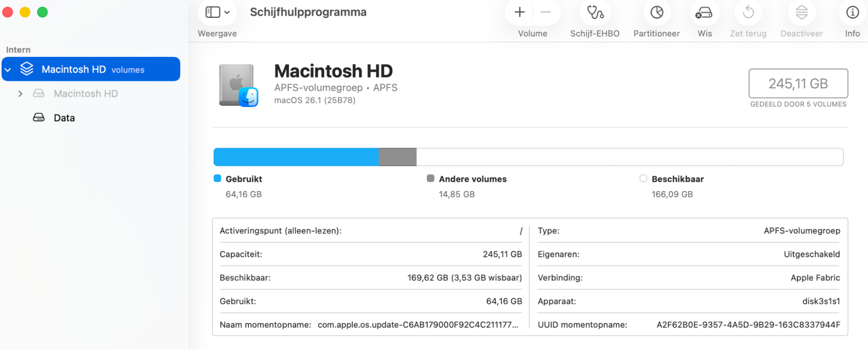
Task: Click the plus button to add a volume
Action: (x=519, y=12)
